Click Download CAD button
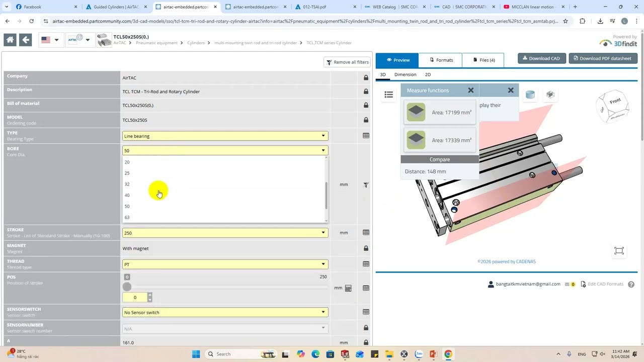The image size is (644, 362). 541,58
